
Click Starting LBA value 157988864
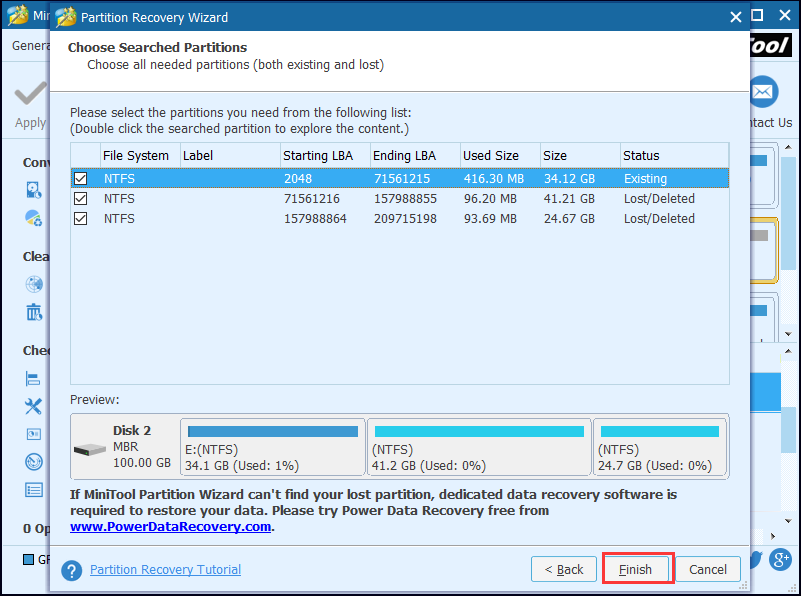click(315, 219)
